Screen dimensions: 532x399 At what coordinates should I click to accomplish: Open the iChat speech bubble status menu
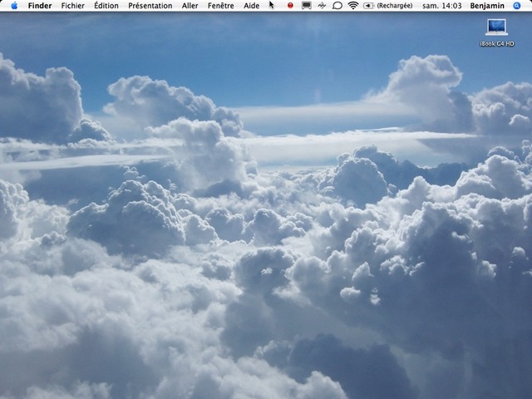337,6
